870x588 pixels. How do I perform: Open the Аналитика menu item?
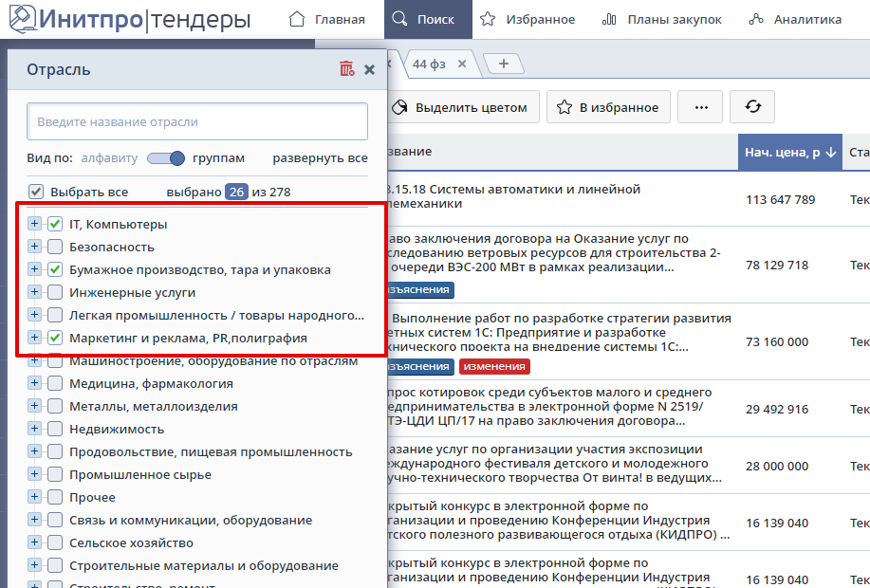[x=794, y=19]
